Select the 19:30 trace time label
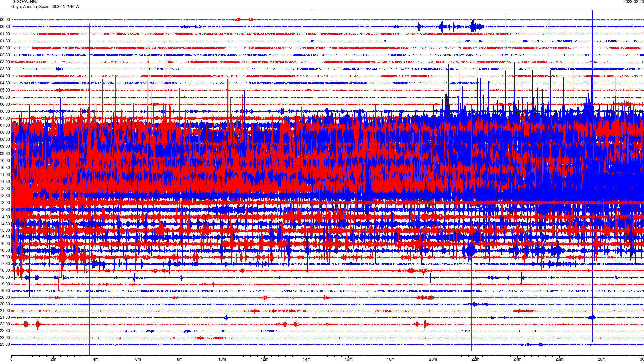 (5, 291)
